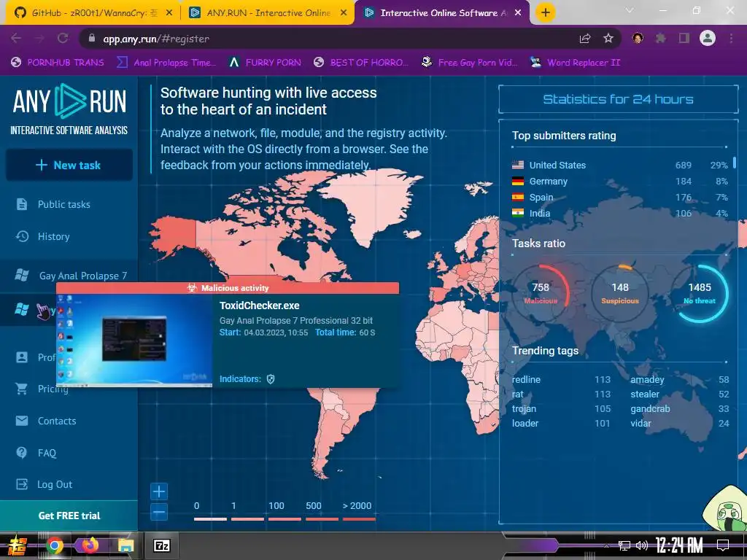This screenshot has width=747, height=560.
Task: Click the > 2000 legend color swatch
Action: tap(359, 519)
